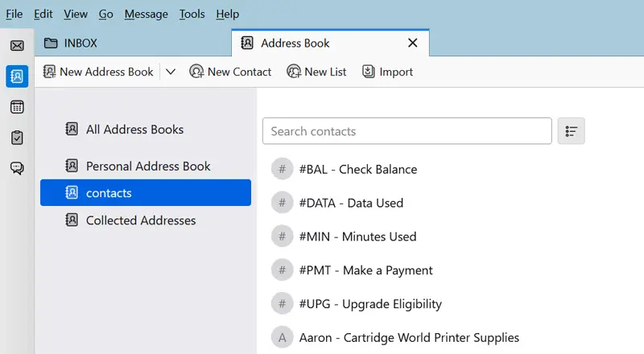Select the Address Book sidebar icon
The width and height of the screenshot is (644, 354).
click(17, 76)
